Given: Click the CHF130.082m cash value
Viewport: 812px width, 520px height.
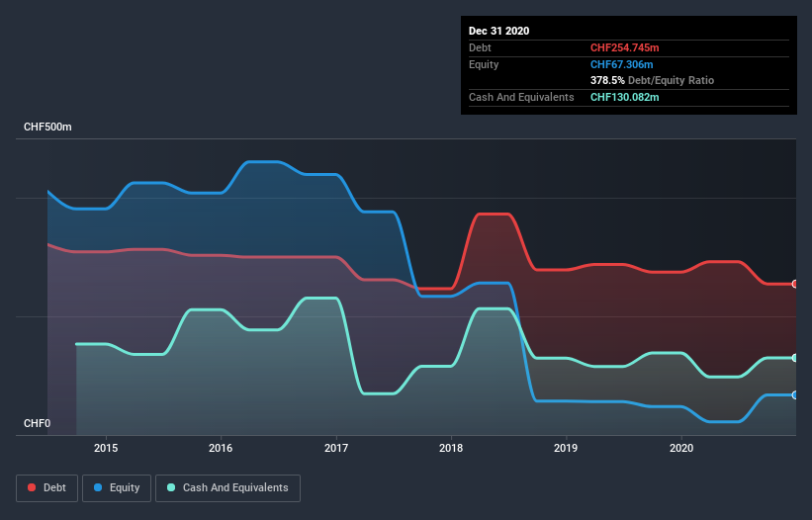Looking at the screenshot, I should pyautogui.click(x=624, y=97).
